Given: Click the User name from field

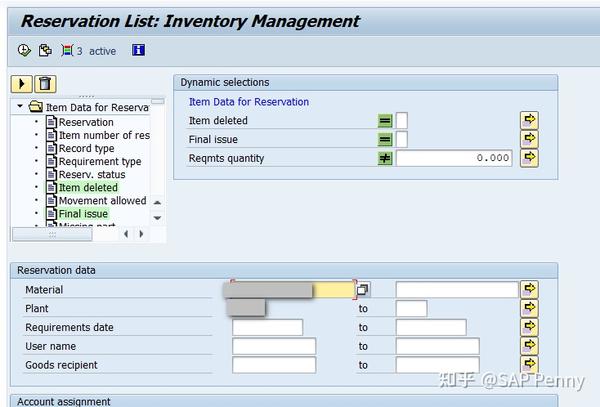Looking at the screenshot, I should (x=273, y=346).
